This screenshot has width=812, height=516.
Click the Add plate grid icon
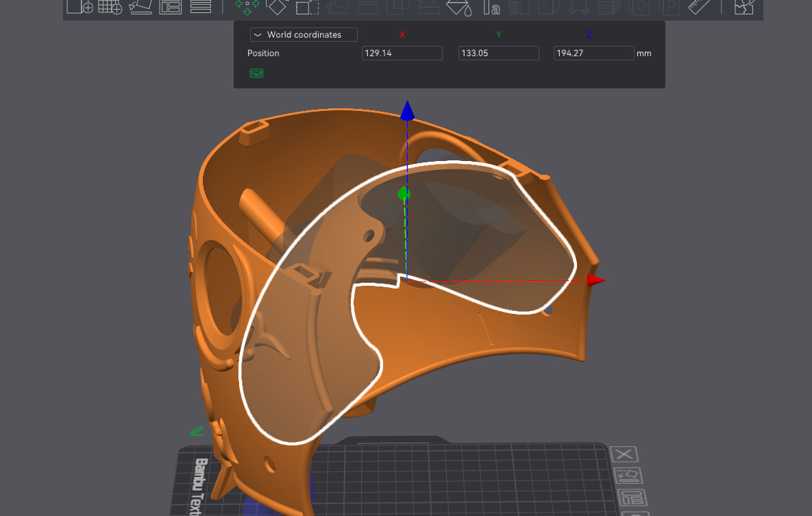[x=110, y=7]
